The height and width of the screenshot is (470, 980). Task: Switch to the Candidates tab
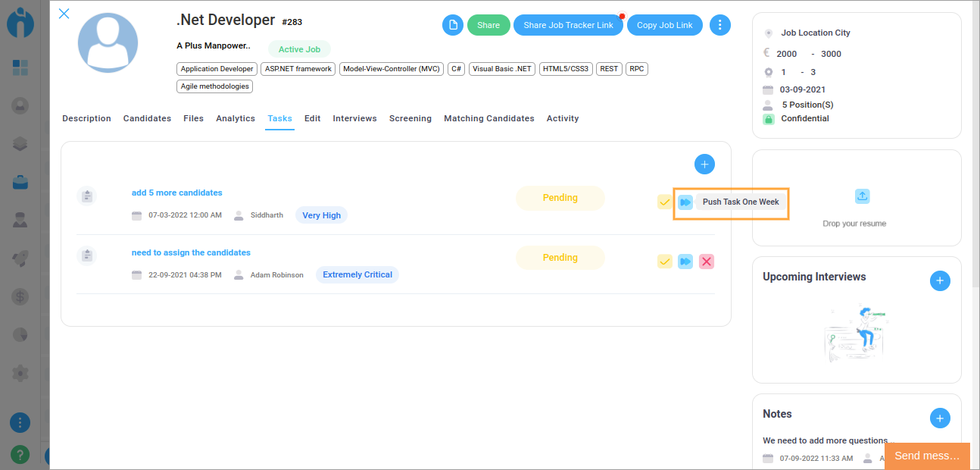[147, 118]
